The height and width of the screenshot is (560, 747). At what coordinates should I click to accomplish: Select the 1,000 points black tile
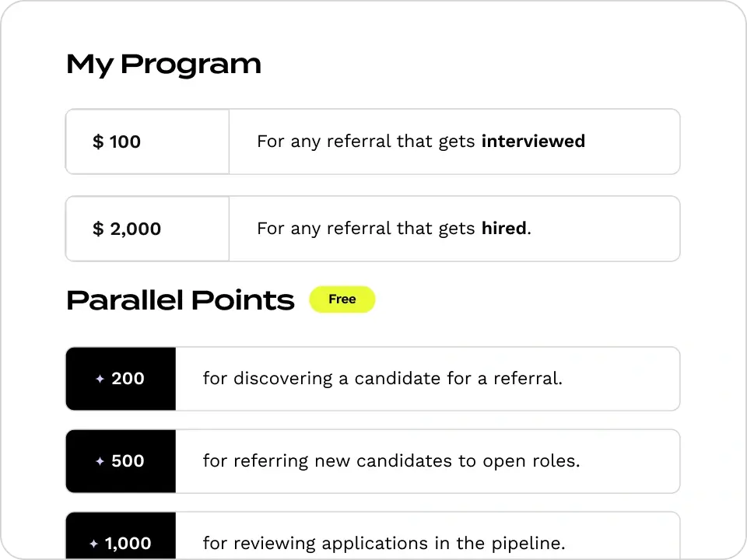[x=121, y=536]
